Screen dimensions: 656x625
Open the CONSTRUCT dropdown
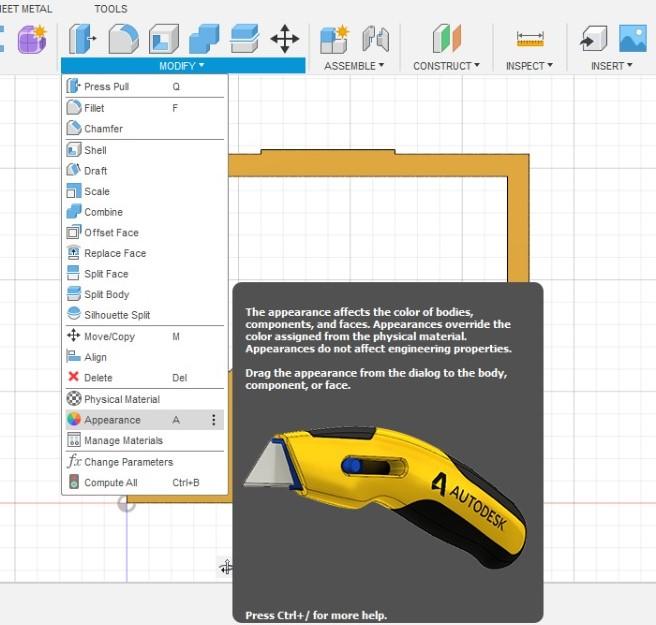coord(446,66)
